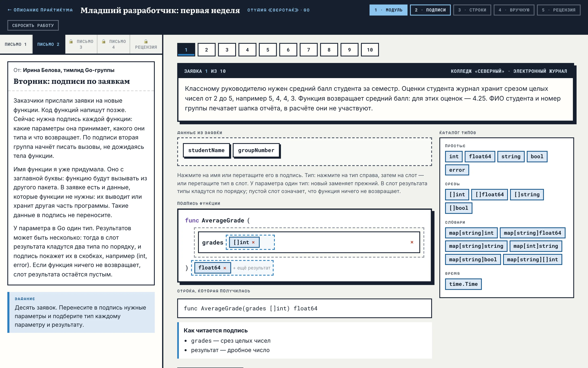Viewport: 588px width, 368px height.
Task: Switch to Письмо 1 tab
Action: (x=16, y=44)
